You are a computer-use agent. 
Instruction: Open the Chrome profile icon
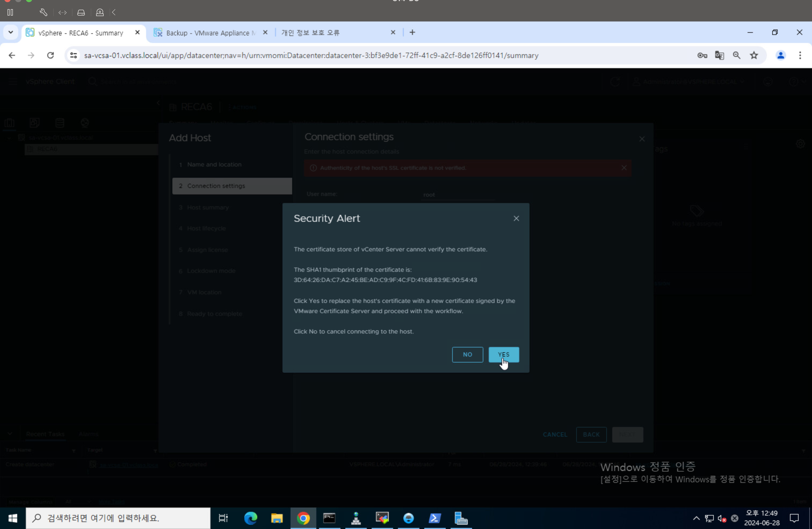pos(780,55)
